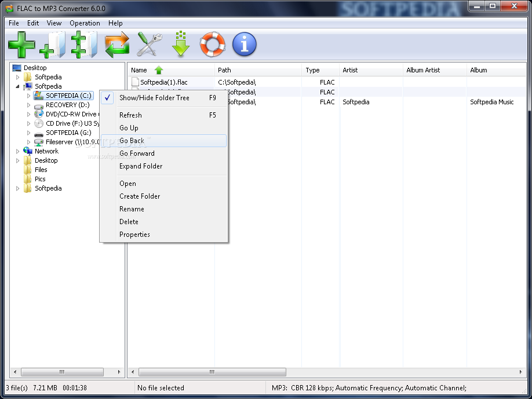This screenshot has height=399, width=532.
Task: Click the green sort arrow beside Name
Action: point(159,70)
